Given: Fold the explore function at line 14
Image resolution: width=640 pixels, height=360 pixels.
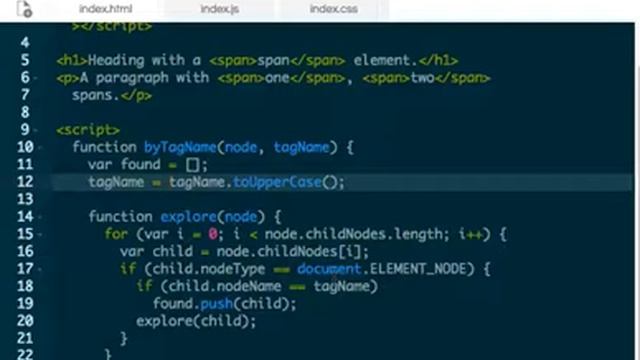Looking at the screenshot, I should 40,217.
